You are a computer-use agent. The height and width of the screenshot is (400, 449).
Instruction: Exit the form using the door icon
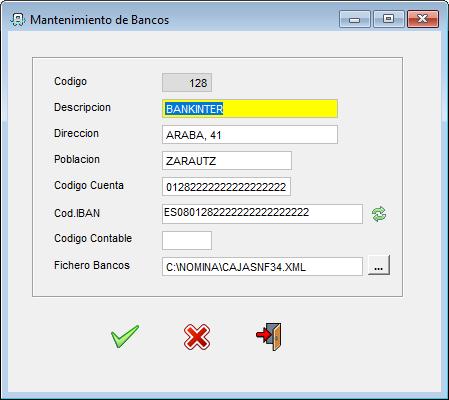(269, 336)
